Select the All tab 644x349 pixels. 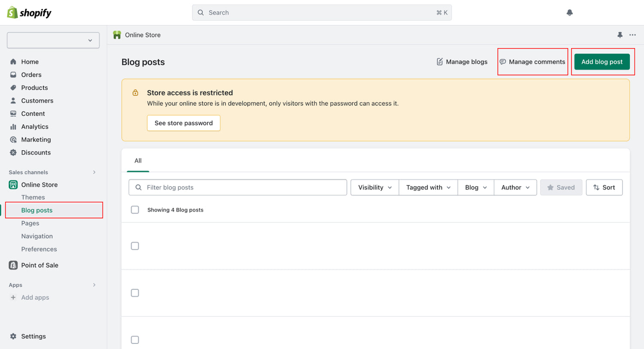coord(138,161)
